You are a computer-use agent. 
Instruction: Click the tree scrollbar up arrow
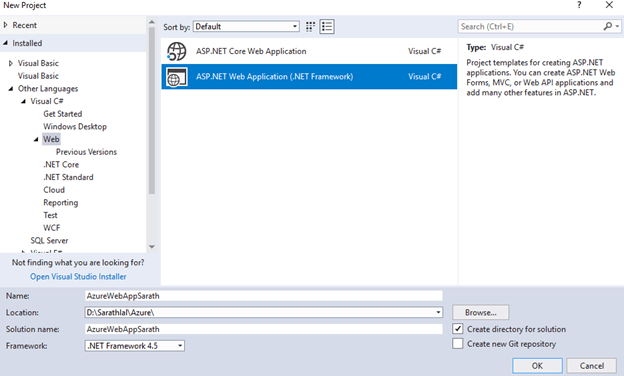[x=152, y=22]
